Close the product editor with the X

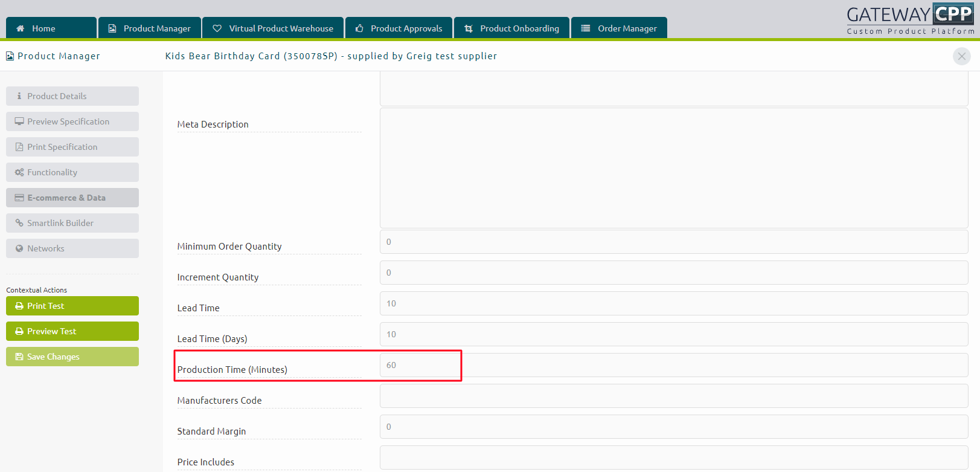point(962,56)
